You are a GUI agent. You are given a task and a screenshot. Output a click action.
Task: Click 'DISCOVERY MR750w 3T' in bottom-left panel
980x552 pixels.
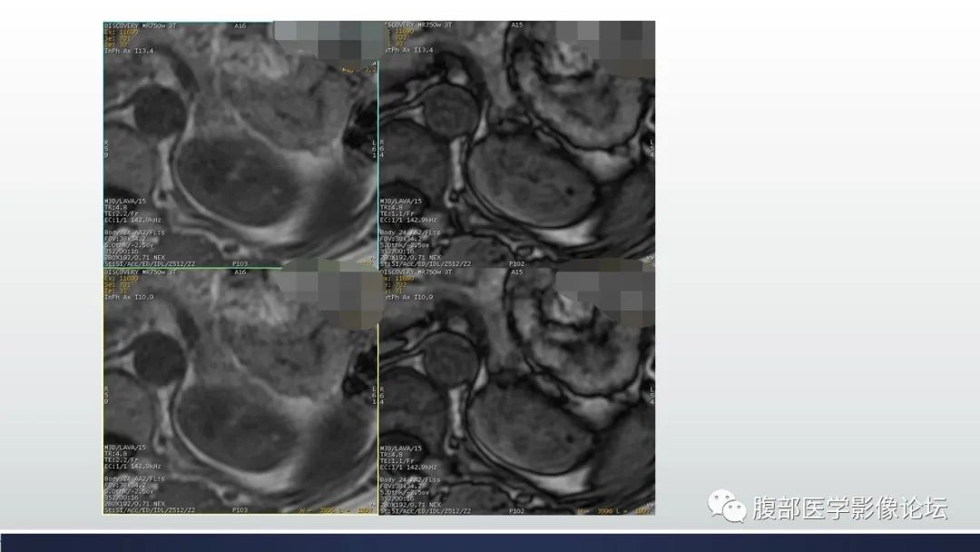[x=140, y=272]
